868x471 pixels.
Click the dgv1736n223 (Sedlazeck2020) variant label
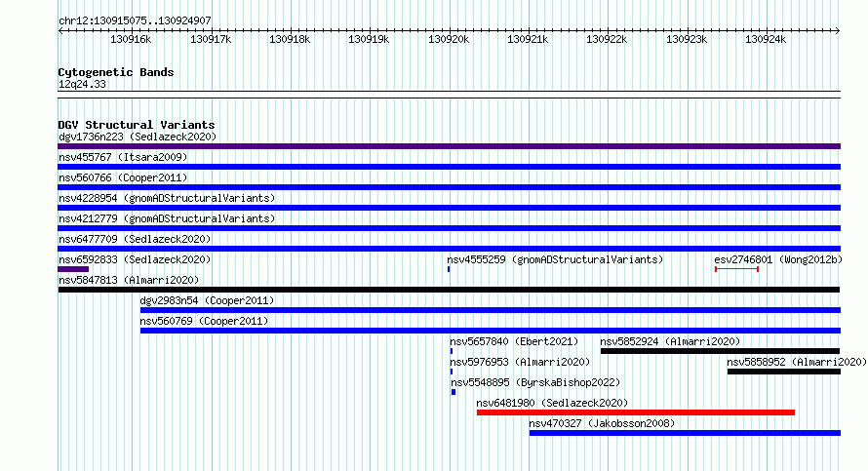pyautogui.click(x=138, y=137)
